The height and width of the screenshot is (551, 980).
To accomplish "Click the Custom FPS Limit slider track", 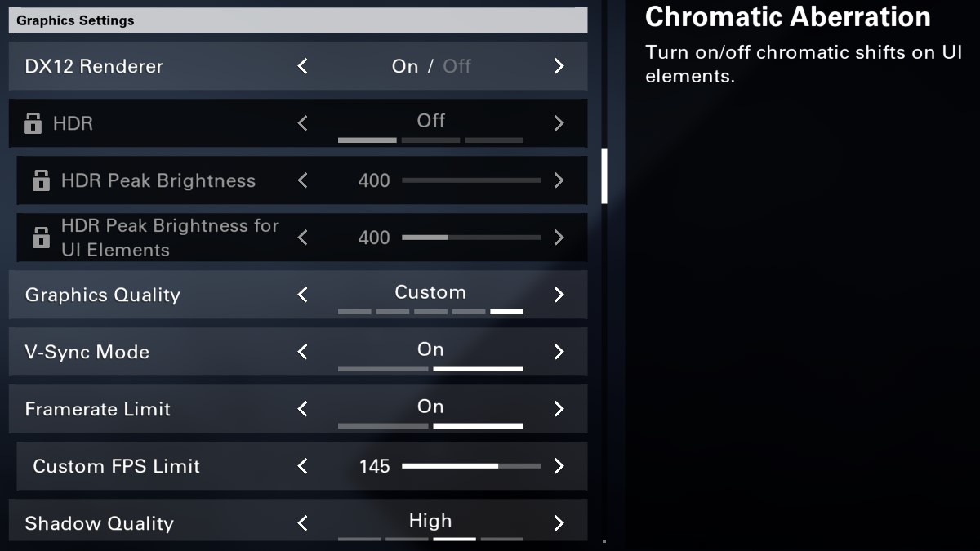I will (471, 466).
